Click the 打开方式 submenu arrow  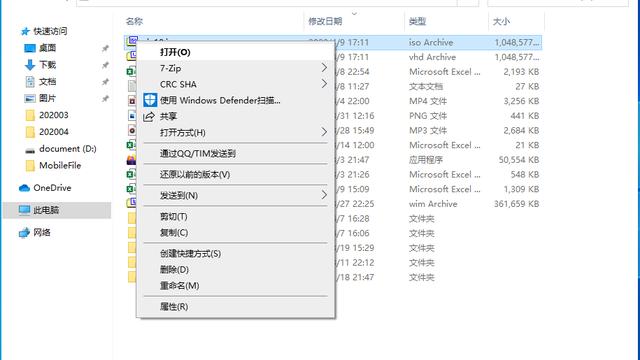[324, 132]
